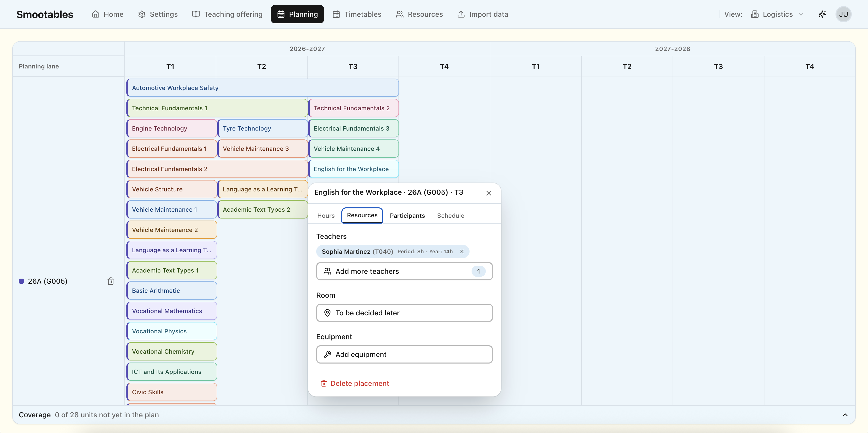Click the Import data upload icon
The width and height of the screenshot is (868, 433).
click(461, 14)
